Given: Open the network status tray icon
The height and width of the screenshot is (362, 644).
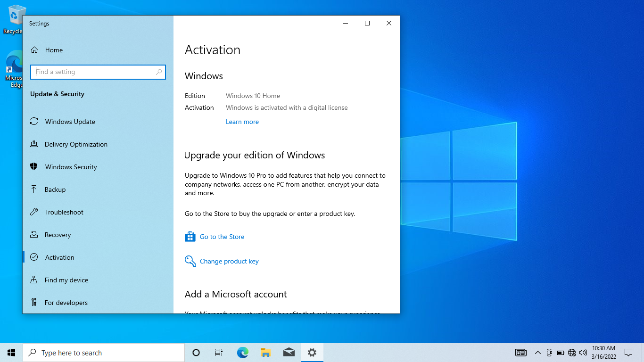Looking at the screenshot, I should tap(572, 353).
